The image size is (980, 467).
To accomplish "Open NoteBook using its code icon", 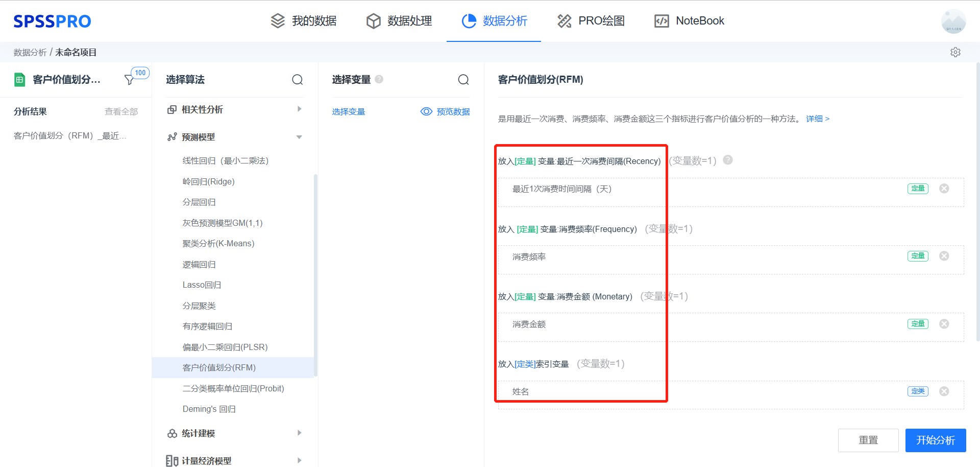I will [x=662, y=21].
